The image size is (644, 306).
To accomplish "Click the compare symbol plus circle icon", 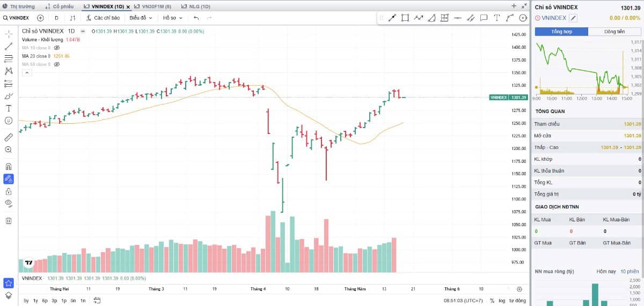I will coord(40,18).
